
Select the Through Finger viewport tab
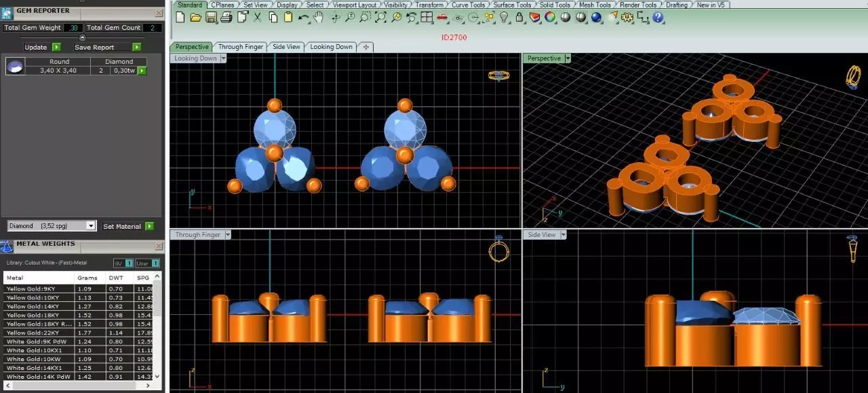240,47
